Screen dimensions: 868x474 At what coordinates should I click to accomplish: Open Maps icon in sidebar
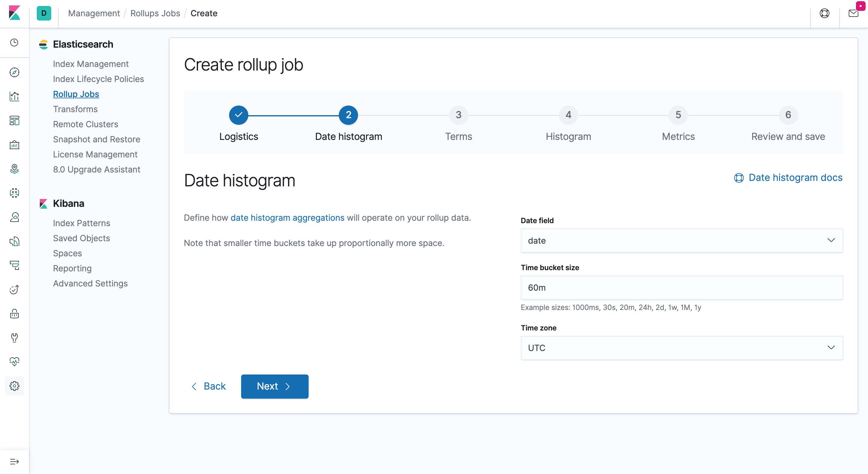[x=14, y=169]
